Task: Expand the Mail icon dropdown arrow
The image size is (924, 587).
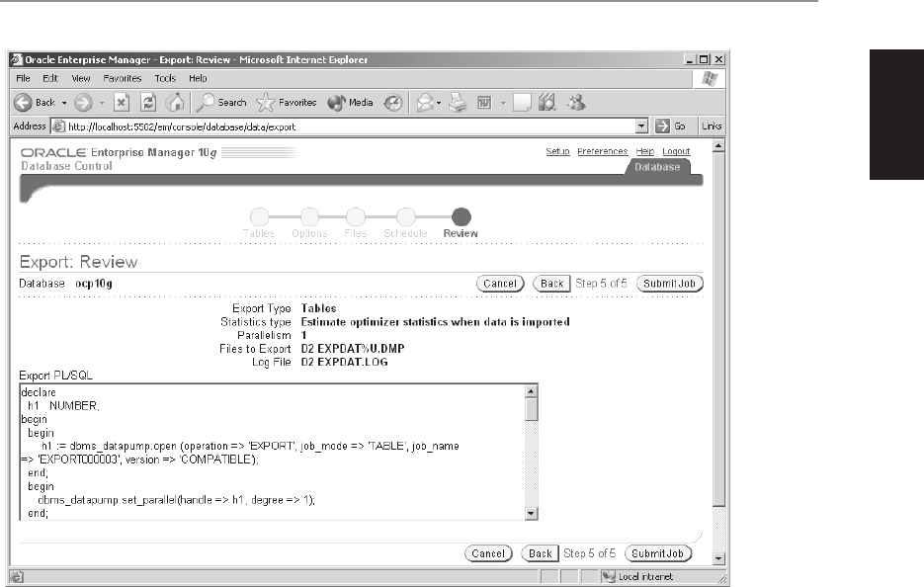Action: [x=439, y=103]
